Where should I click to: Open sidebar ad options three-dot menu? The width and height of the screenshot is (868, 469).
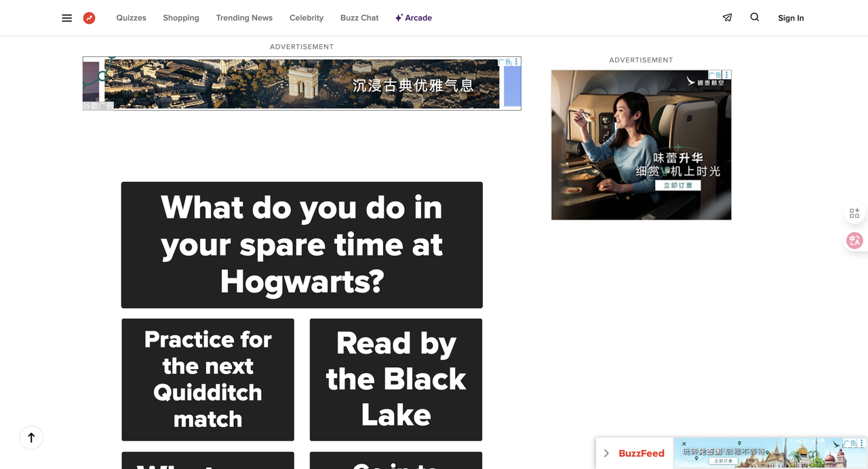pyautogui.click(x=727, y=75)
